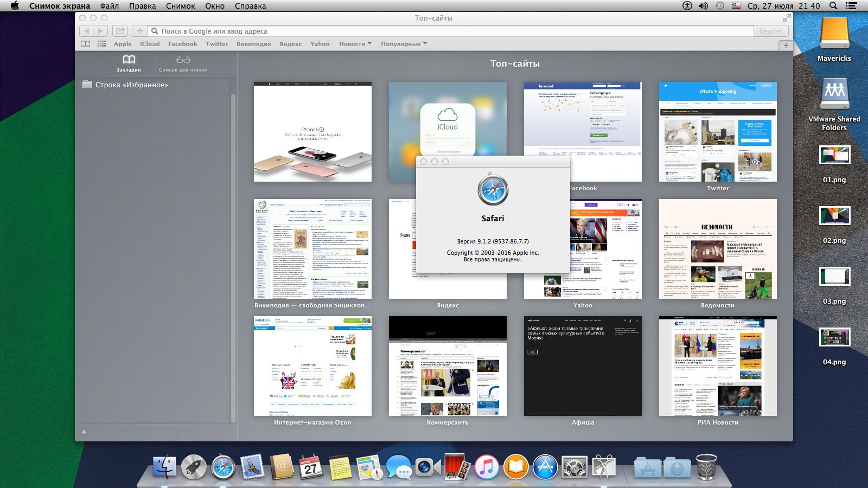Viewport: 868px width, 488px height.
Task: Open the input source flag menu
Action: pyautogui.click(x=736, y=6)
